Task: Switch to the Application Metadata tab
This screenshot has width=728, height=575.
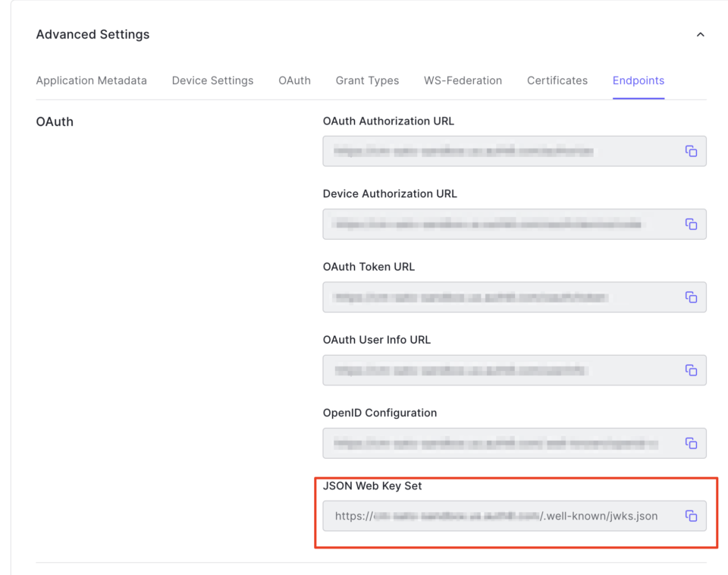Action: [x=91, y=80]
